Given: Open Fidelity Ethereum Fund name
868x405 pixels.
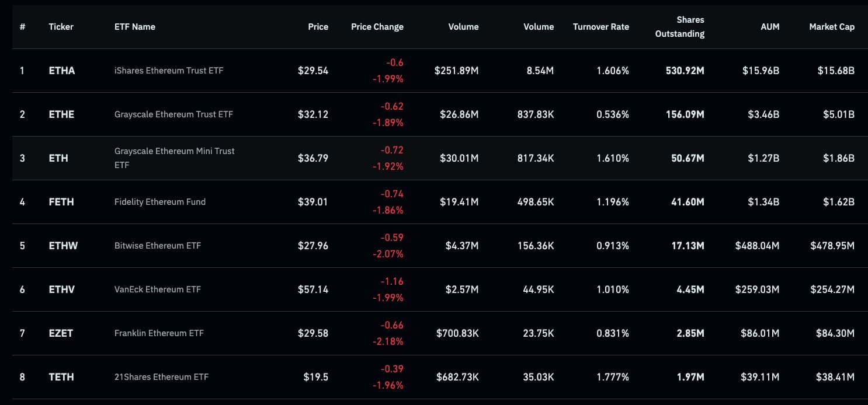Looking at the screenshot, I should pyautogui.click(x=160, y=202).
